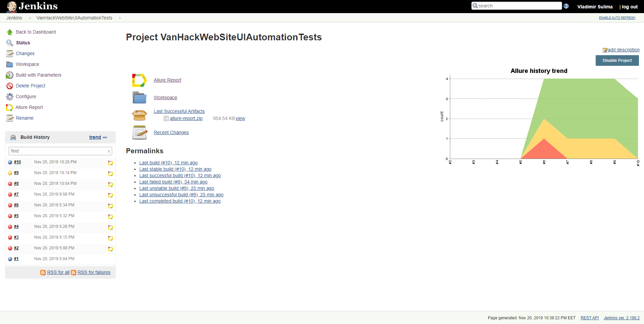Click the REST API footer link

click(x=590, y=318)
